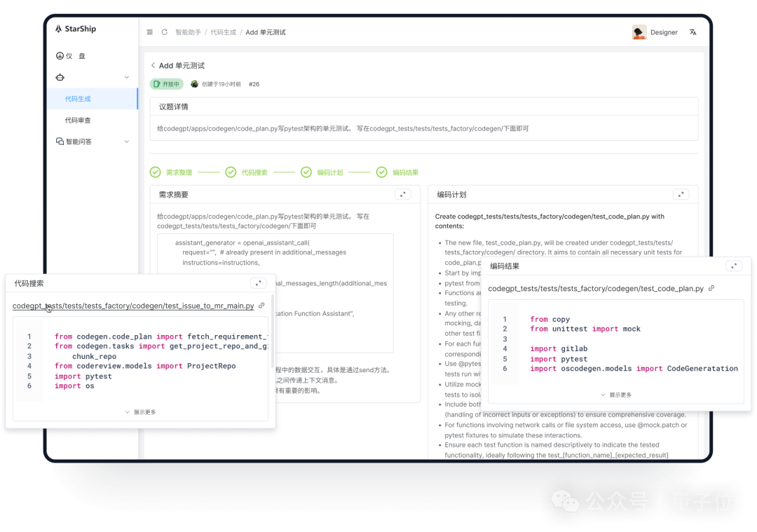Copy link beside test_issue_to_mr_main.py path
Screen dimensions: 757x532
point(261,306)
